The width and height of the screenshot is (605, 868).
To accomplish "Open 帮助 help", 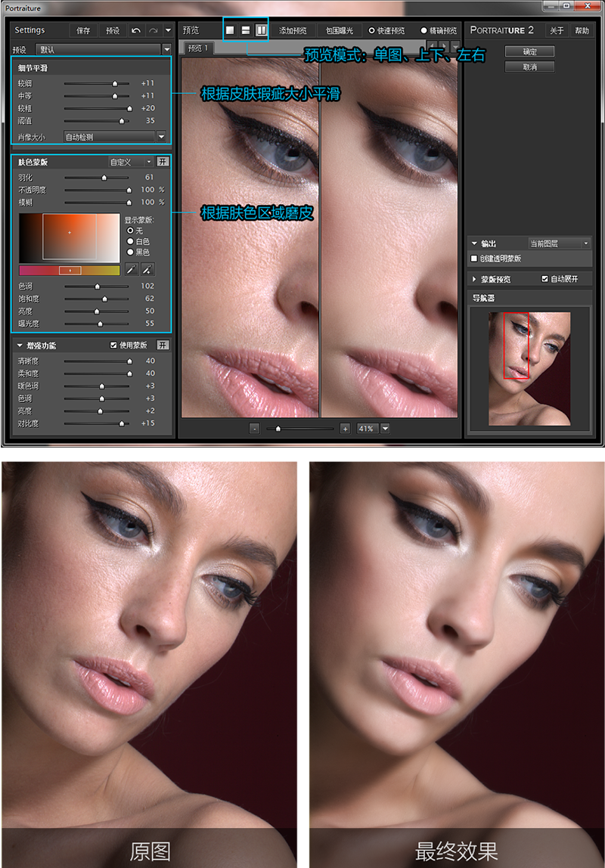I will (582, 30).
